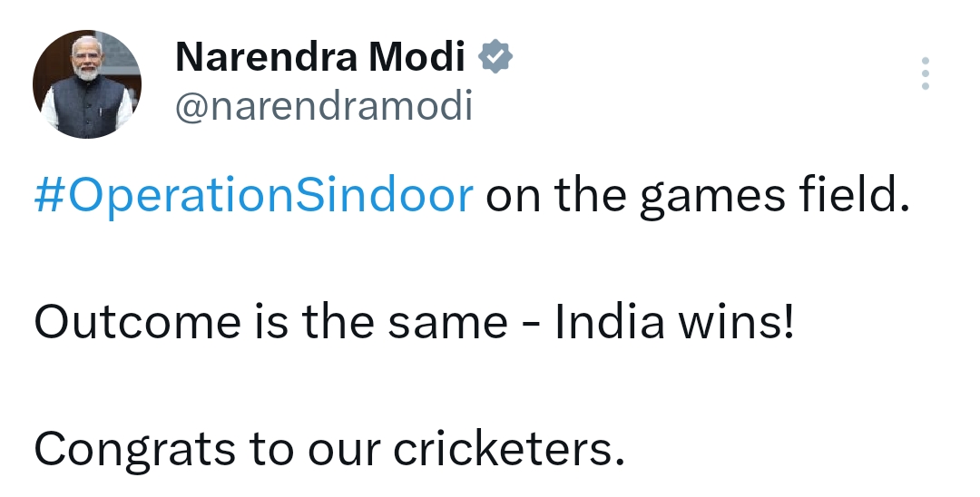Click the display name "Narendra Modi"

coord(319,58)
